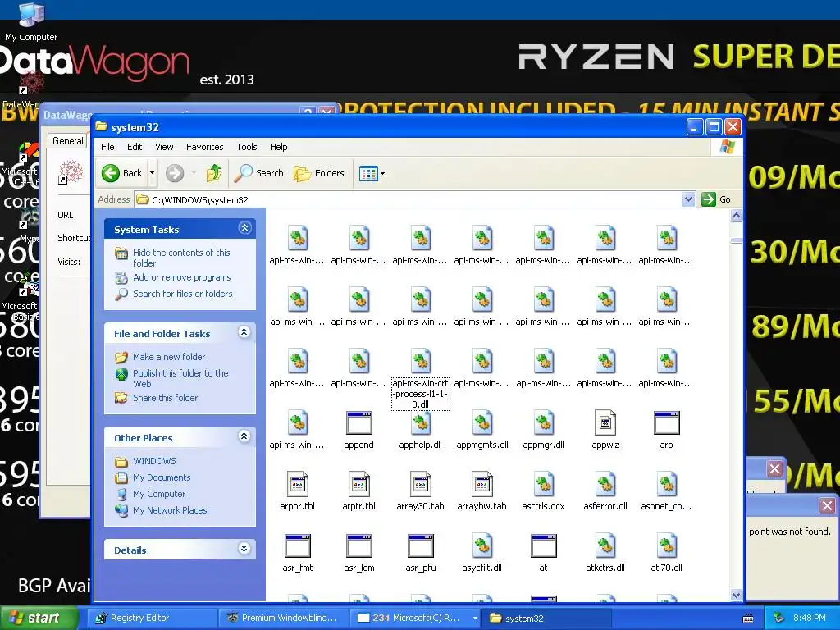This screenshot has height=630, width=840.
Task: Click Add or remove programs link
Action: click(181, 277)
